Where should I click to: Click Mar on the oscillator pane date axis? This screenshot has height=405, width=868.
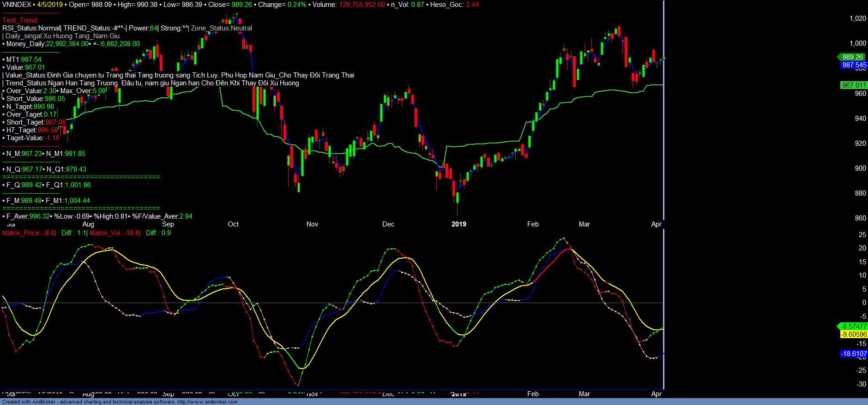[584, 394]
